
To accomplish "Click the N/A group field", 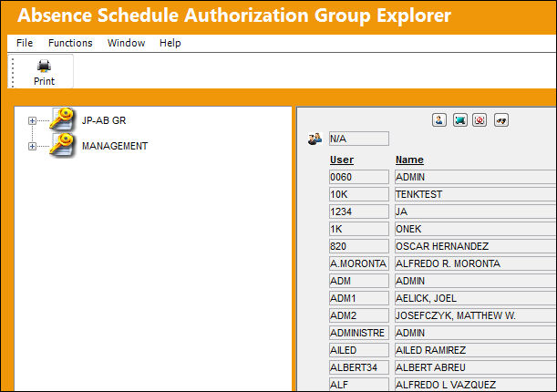I will [359, 139].
